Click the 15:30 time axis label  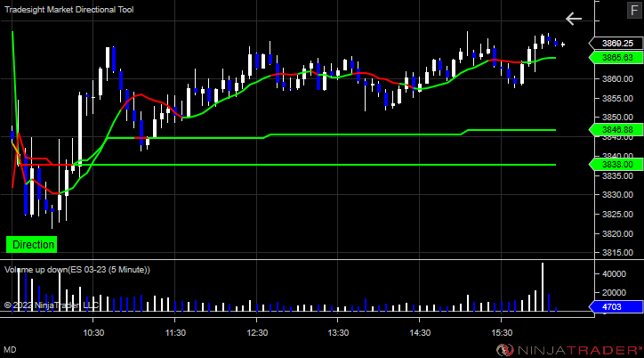[x=502, y=333]
